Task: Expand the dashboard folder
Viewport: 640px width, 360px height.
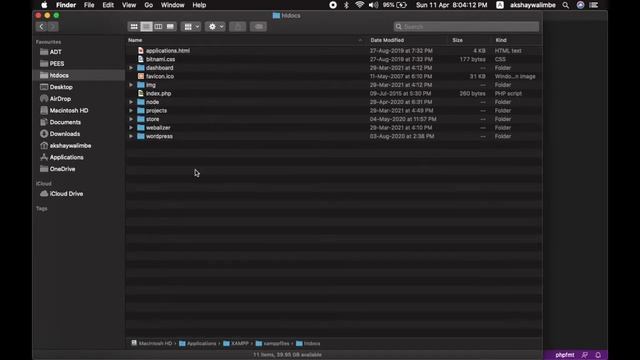Action: click(x=131, y=68)
